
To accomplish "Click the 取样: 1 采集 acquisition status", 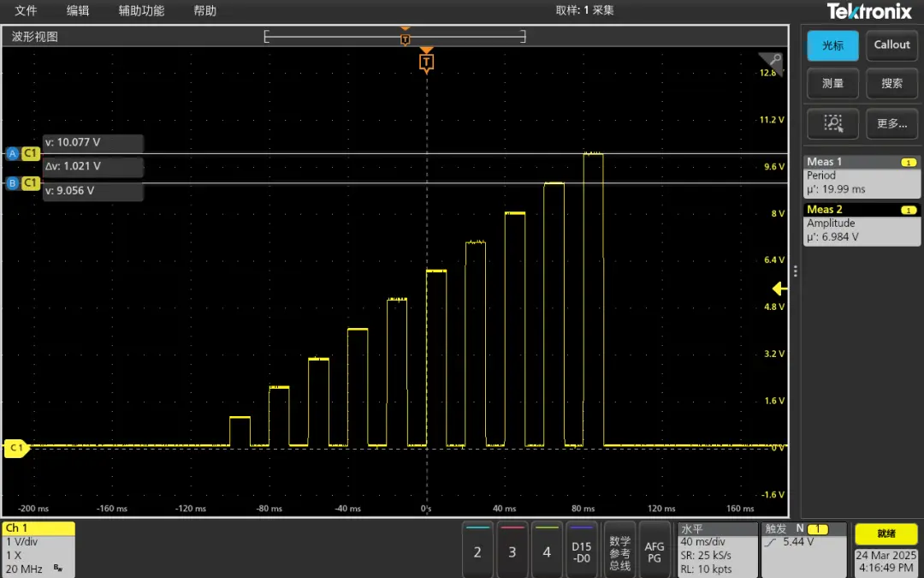I will click(584, 10).
